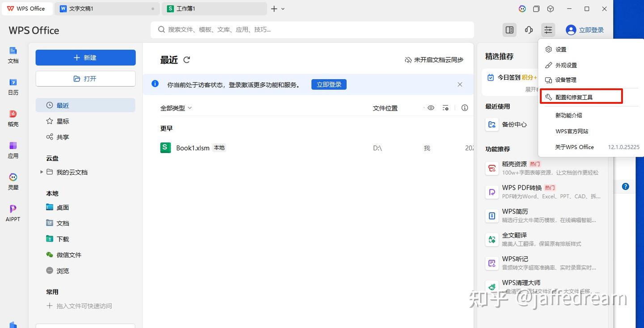Click the headset customer service icon
The width and height of the screenshot is (644, 328).
tap(529, 30)
